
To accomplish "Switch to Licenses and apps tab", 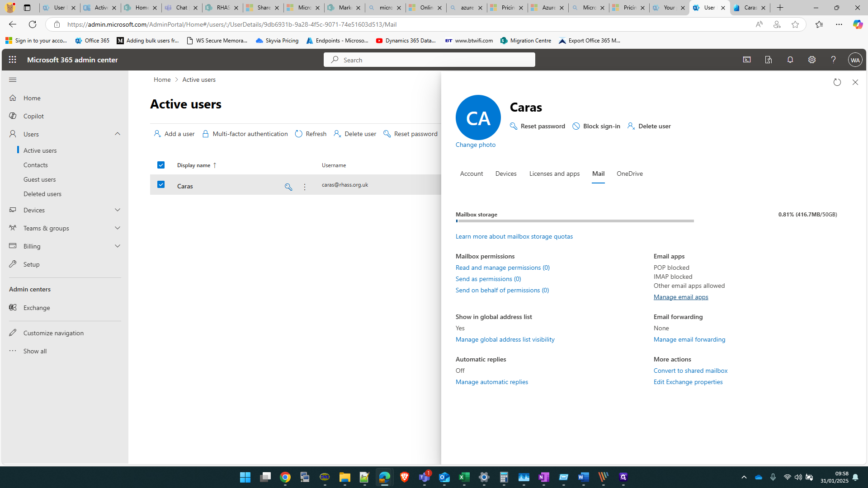I will (x=554, y=174).
